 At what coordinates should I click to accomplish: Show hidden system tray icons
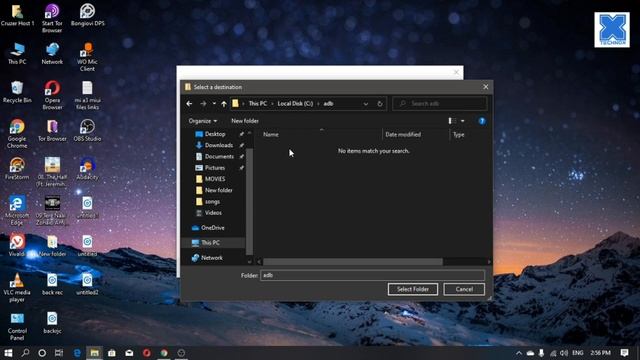point(519,353)
